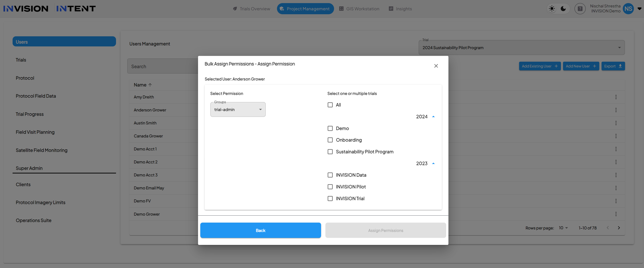Open the Trials Overview tab
The width and height of the screenshot is (644, 268).
pyautogui.click(x=251, y=9)
